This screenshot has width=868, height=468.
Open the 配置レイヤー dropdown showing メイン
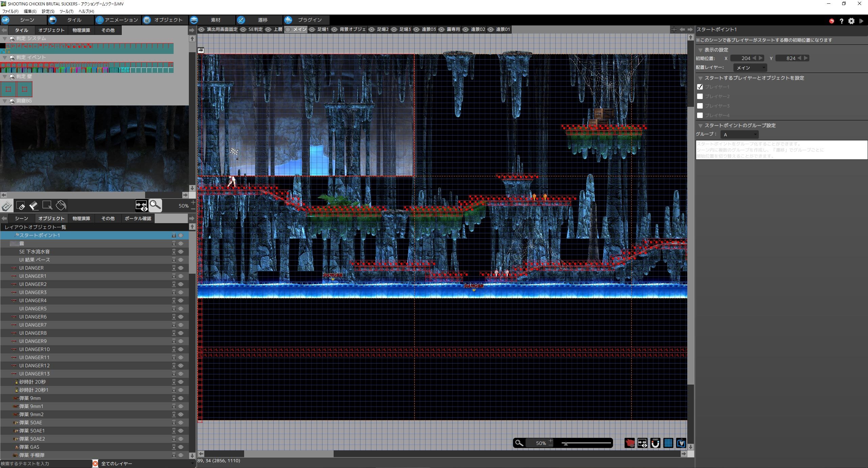[750, 67]
